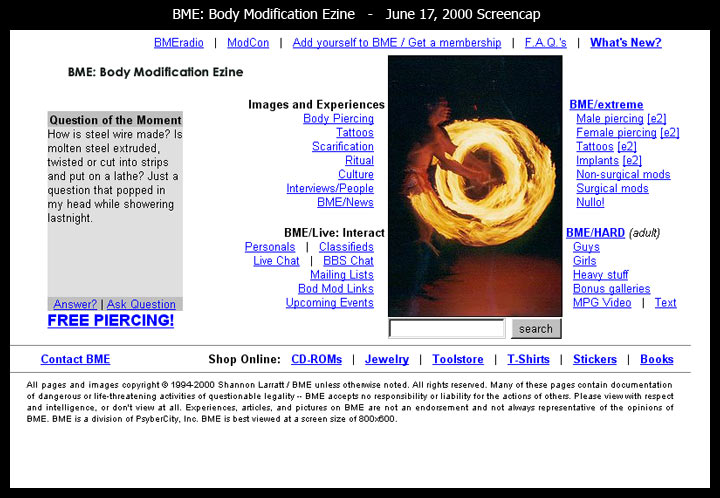
Task: Open the Classifieds page
Action: [346, 247]
